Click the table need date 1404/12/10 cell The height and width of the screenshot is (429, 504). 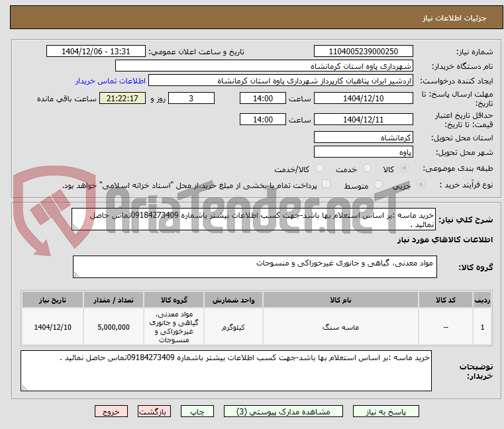click(x=53, y=327)
